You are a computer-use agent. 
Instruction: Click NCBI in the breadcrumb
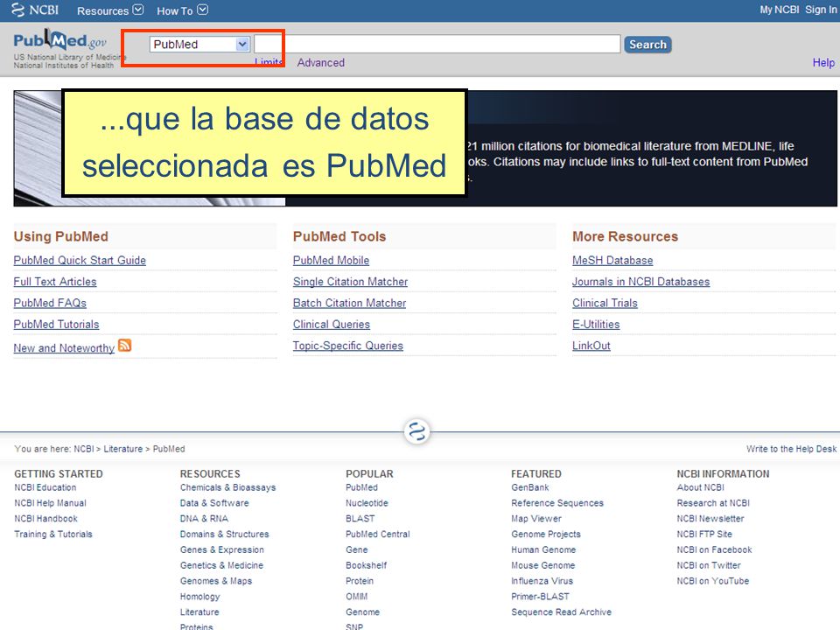click(84, 449)
